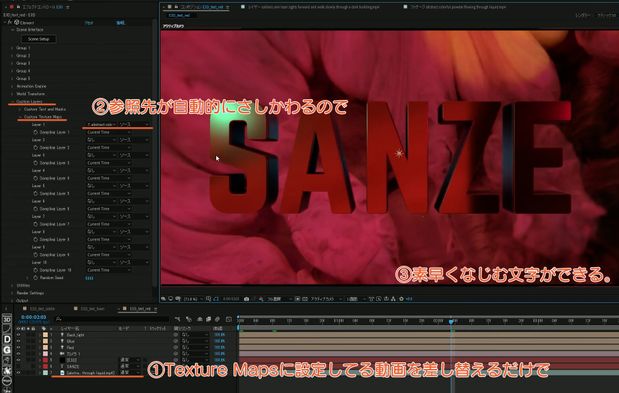
Task: Expand the Render Settings section
Action: click(12, 293)
